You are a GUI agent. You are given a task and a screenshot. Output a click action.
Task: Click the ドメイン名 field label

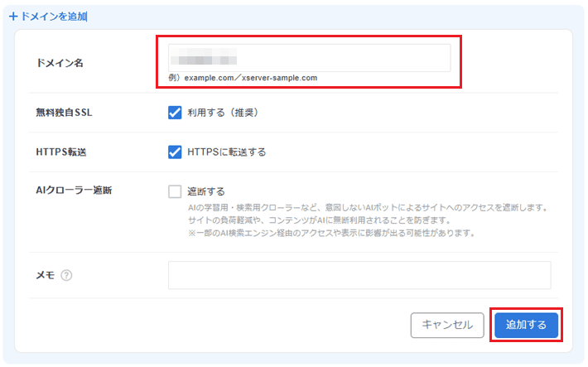click(60, 63)
